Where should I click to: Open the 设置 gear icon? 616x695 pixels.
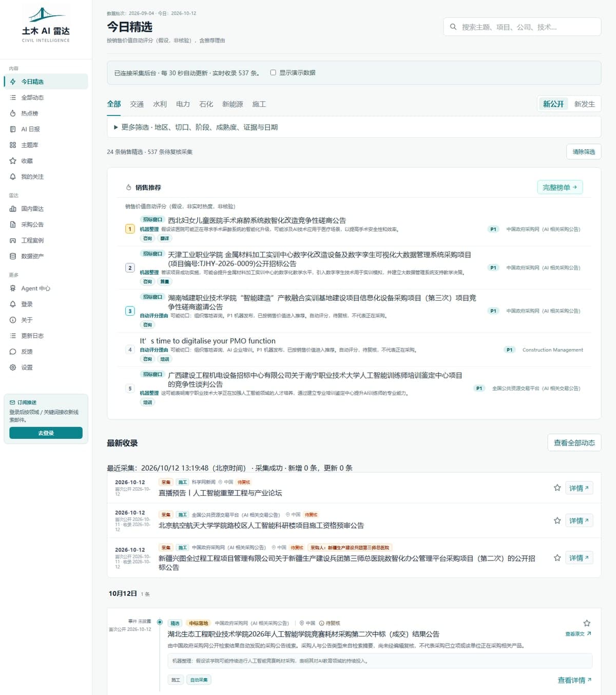point(13,368)
